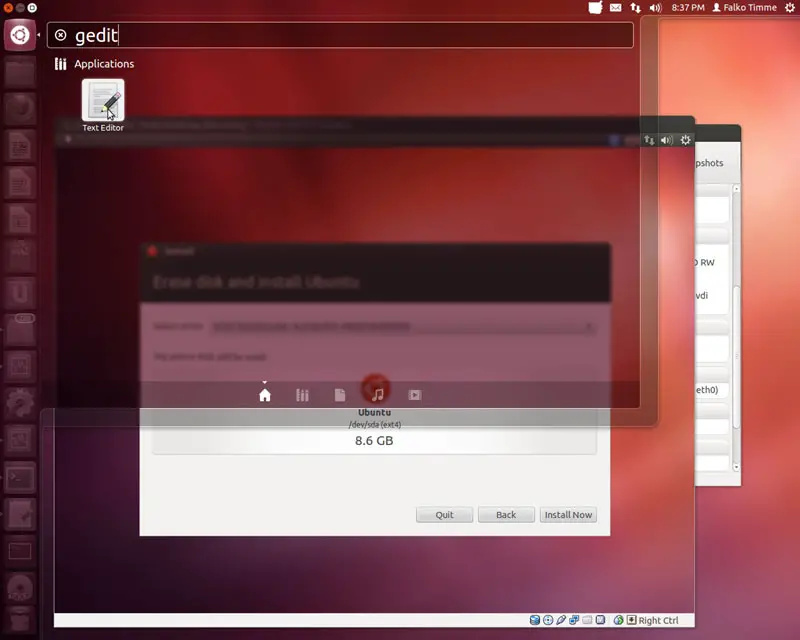Click the Ubuntu Dash home launcher button
This screenshot has height=640, width=800.
[x=20, y=35]
